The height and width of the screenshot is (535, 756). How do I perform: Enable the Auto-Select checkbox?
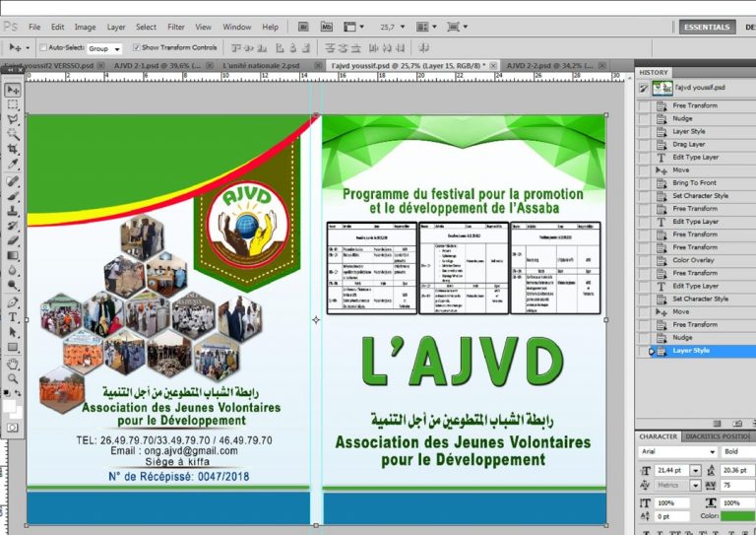click(43, 47)
